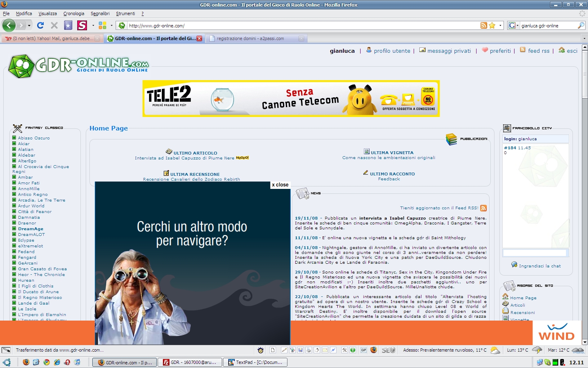Go back with the green Back arrow

9,25
